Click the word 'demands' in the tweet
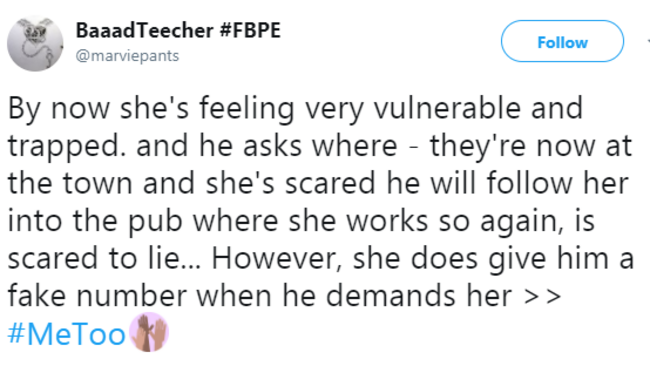The height and width of the screenshot is (366, 650). point(390,296)
